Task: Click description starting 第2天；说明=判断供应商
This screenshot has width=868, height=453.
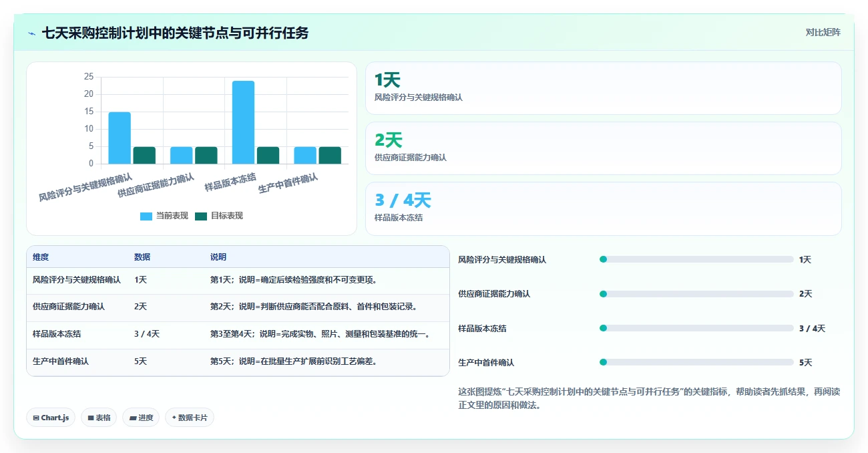Action: (314, 307)
